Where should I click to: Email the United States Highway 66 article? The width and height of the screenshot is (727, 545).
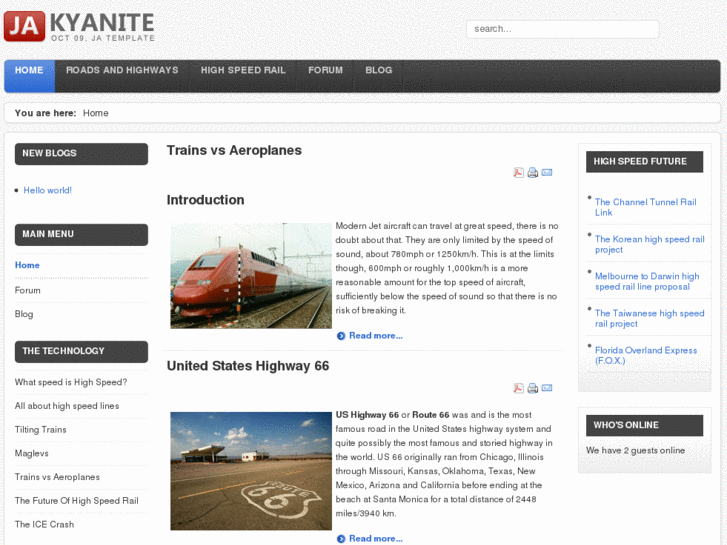tap(547, 388)
